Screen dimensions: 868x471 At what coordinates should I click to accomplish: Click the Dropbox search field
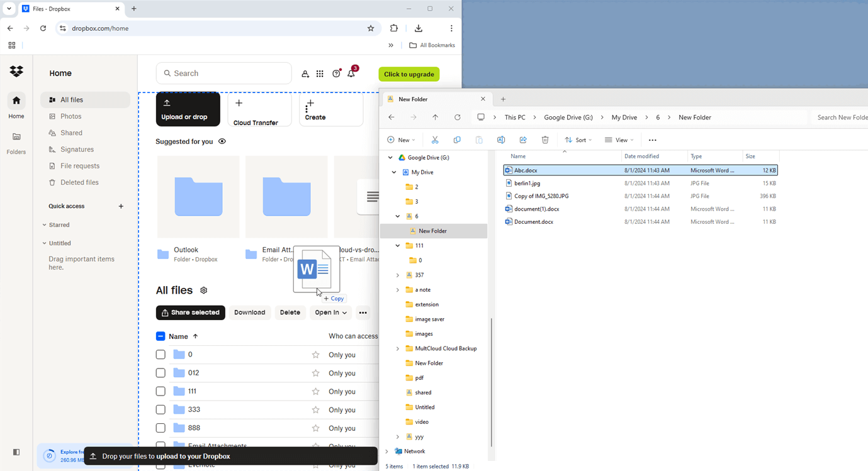223,74
